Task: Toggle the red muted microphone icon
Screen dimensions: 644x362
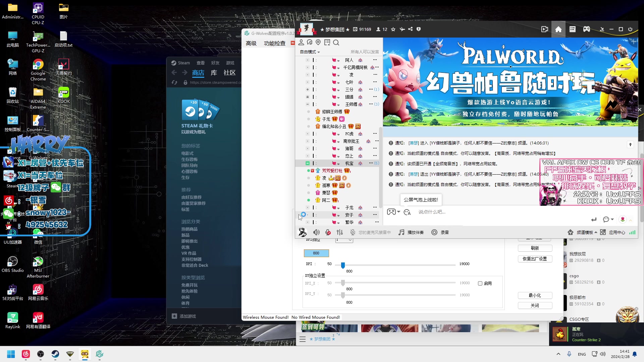Action: pos(328,232)
